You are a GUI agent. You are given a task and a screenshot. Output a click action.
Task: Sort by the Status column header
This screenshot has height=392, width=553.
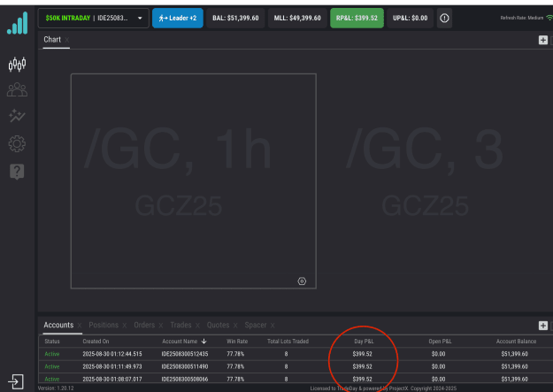52,342
